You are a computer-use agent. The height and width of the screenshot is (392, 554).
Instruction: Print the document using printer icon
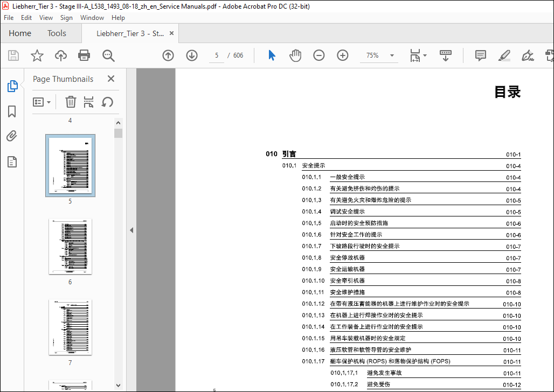pyautogui.click(x=84, y=55)
